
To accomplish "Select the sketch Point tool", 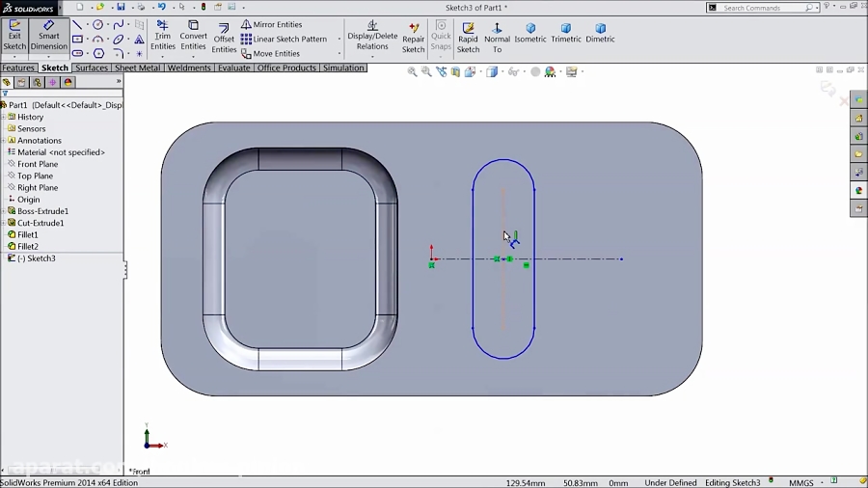I will 139,54.
